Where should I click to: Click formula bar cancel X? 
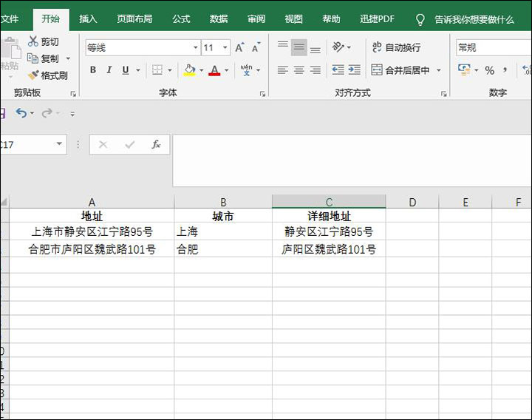pos(103,145)
